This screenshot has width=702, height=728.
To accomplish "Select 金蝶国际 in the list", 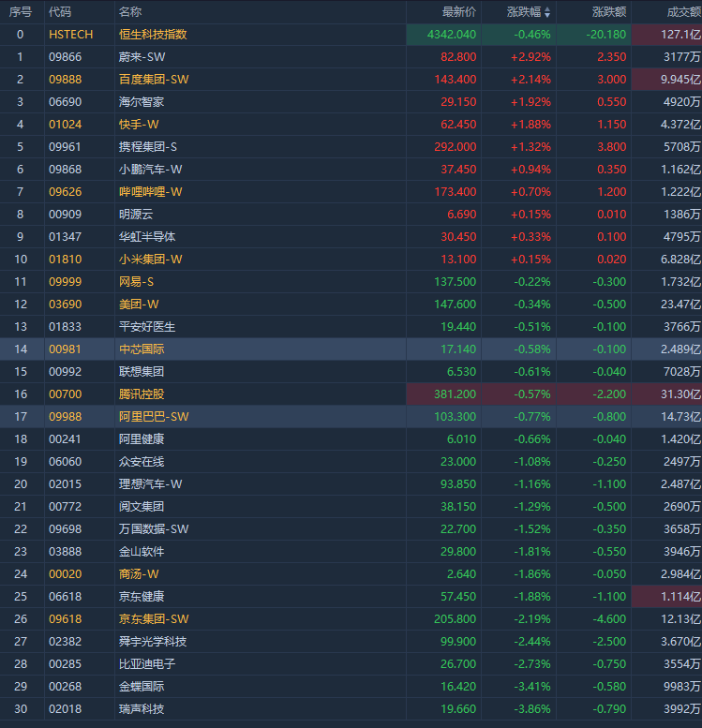I will (x=142, y=686).
